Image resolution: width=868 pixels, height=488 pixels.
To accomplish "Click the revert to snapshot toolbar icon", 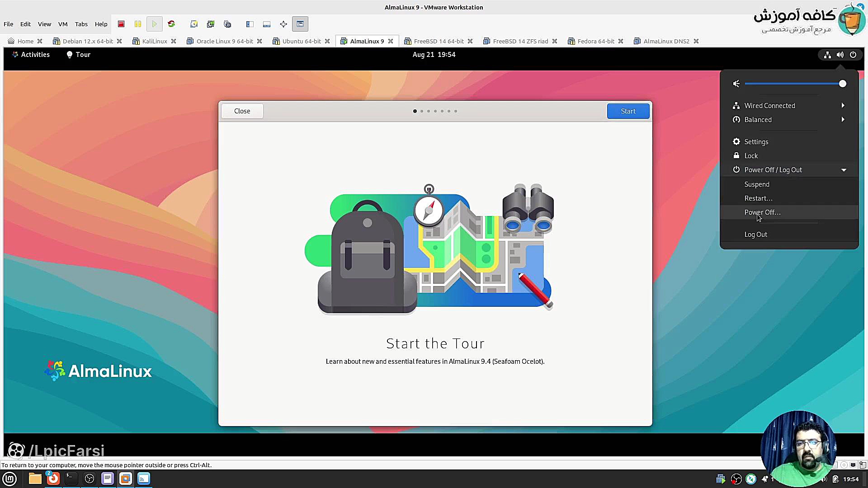I will (211, 24).
